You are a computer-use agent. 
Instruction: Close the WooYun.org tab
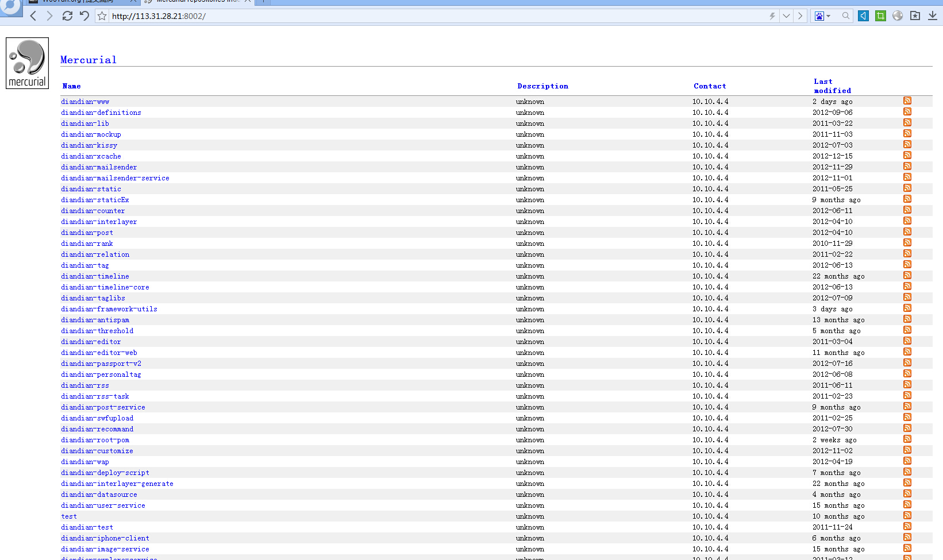(133, 2)
